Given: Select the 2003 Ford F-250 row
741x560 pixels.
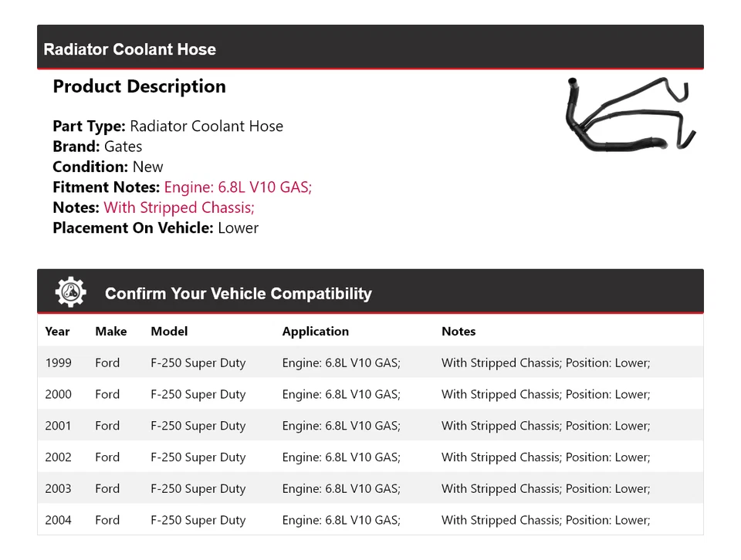Looking at the screenshot, I should pyautogui.click(x=370, y=489).
